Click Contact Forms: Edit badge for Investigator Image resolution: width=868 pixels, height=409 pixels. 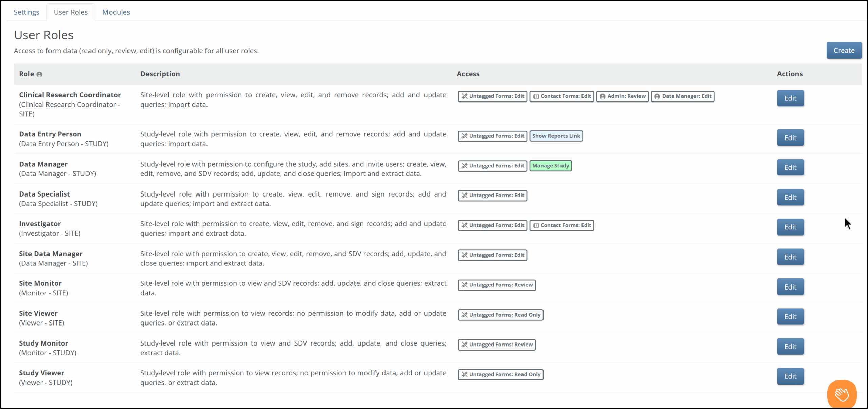tap(561, 225)
